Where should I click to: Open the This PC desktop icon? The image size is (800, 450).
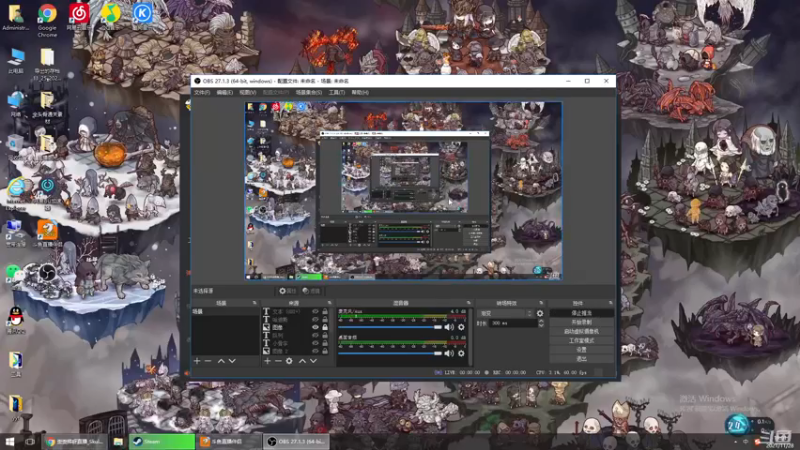pyautogui.click(x=16, y=60)
